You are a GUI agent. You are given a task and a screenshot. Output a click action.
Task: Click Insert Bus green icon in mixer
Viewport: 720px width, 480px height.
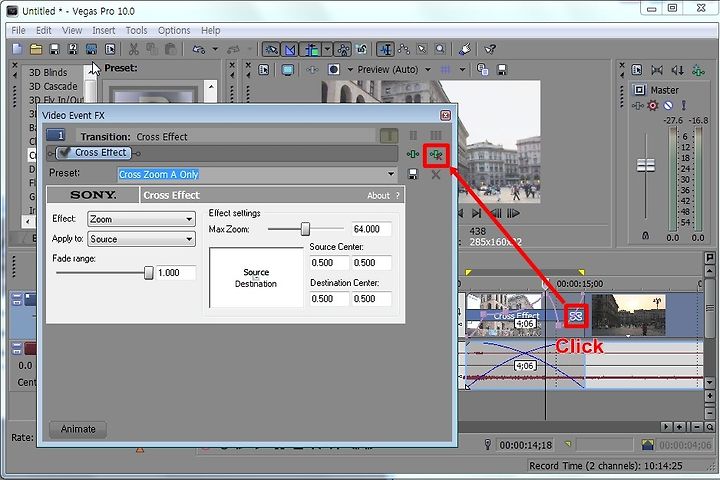[698, 70]
